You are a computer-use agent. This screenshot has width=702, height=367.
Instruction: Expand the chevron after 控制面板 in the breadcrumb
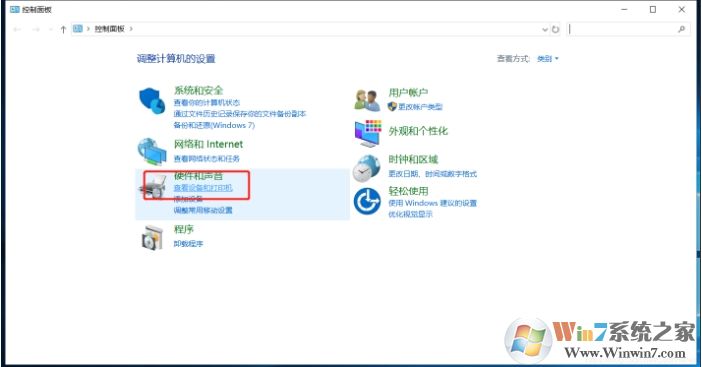131,29
